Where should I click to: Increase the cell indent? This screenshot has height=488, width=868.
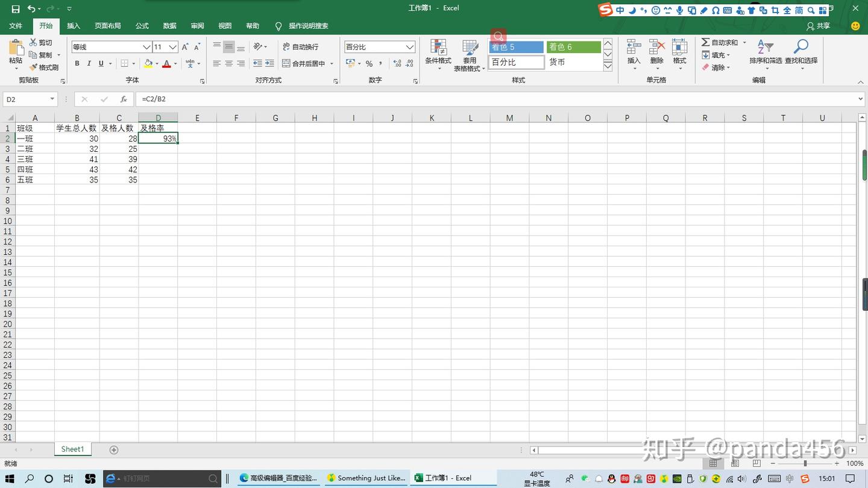tap(269, 63)
